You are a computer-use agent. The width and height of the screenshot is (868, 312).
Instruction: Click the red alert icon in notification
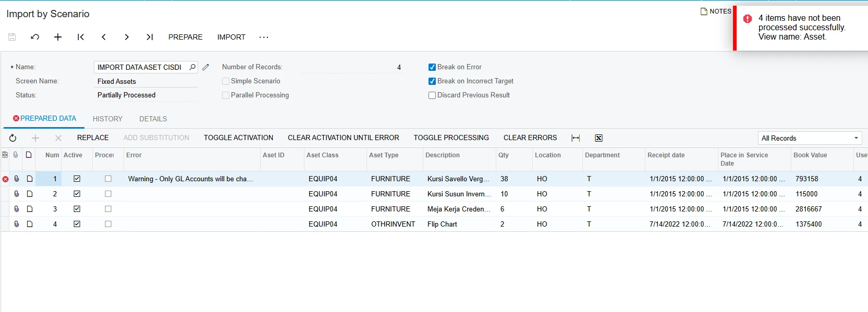748,19
